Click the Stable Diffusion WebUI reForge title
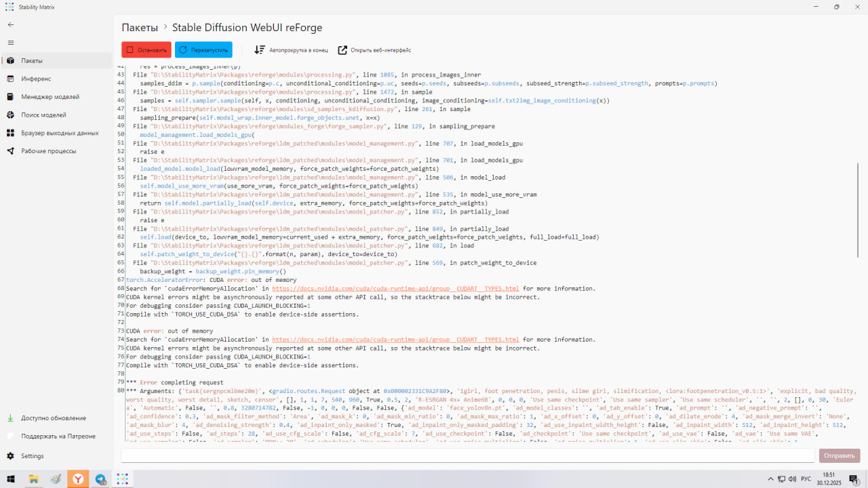Image resolution: width=868 pixels, height=488 pixels. click(247, 28)
